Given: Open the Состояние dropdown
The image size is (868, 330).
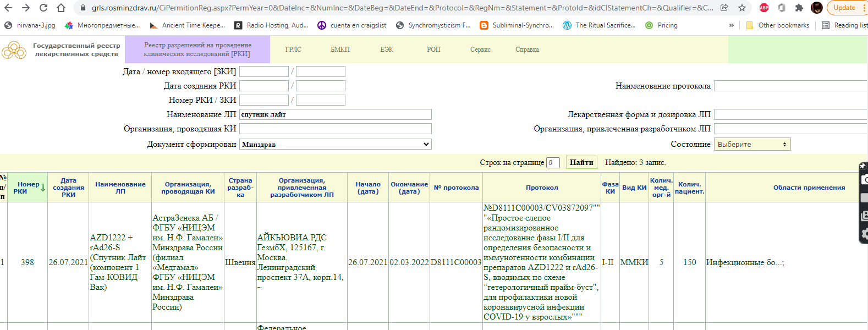Looking at the screenshot, I should pyautogui.click(x=752, y=144).
